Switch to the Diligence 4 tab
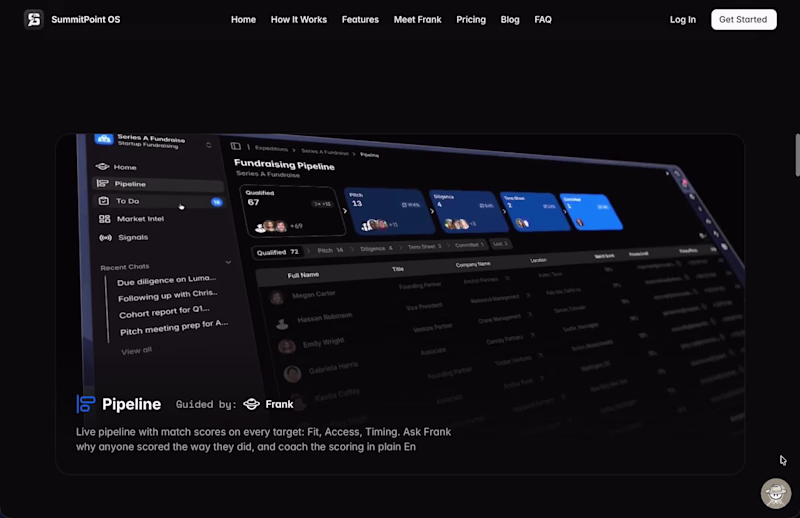The height and width of the screenshot is (518, 800). pos(377,249)
